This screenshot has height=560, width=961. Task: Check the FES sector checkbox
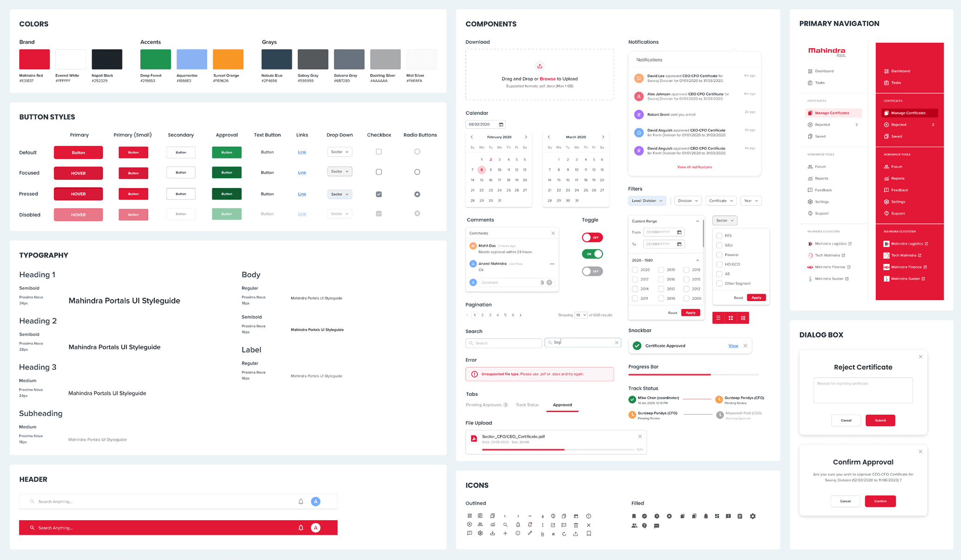point(719,236)
